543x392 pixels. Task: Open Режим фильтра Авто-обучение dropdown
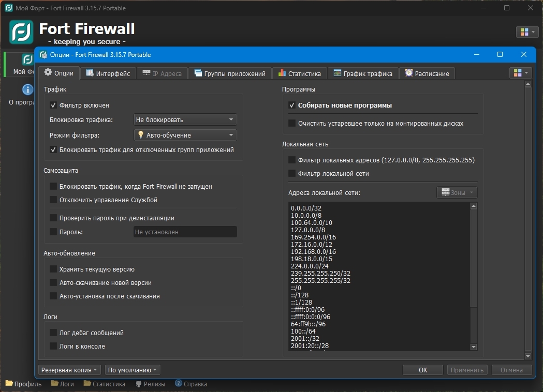pyautogui.click(x=185, y=135)
